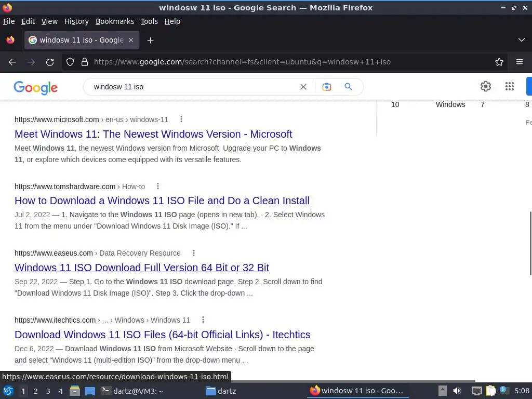The height and width of the screenshot is (399, 532).
Task: Open Google quick settings gear
Action: [x=486, y=86]
